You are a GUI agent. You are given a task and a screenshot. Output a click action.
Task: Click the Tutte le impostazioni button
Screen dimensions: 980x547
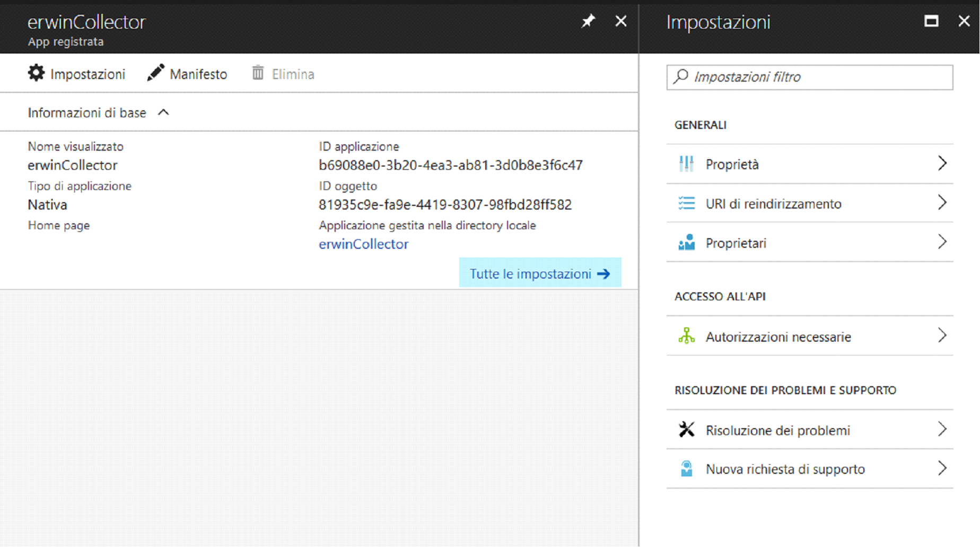click(x=539, y=273)
